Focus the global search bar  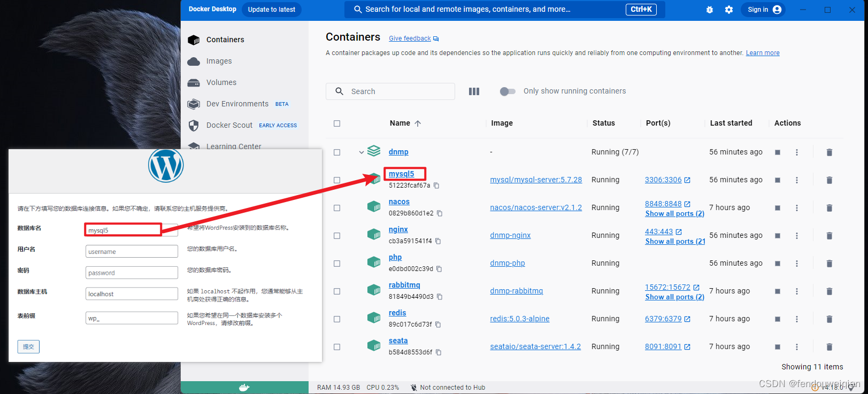click(505, 10)
